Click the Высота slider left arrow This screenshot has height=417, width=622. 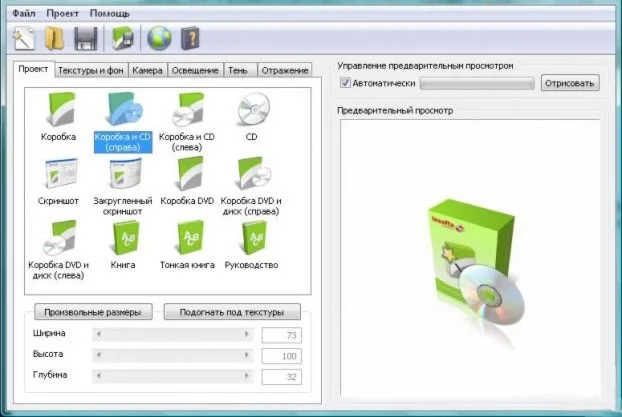[x=99, y=356]
